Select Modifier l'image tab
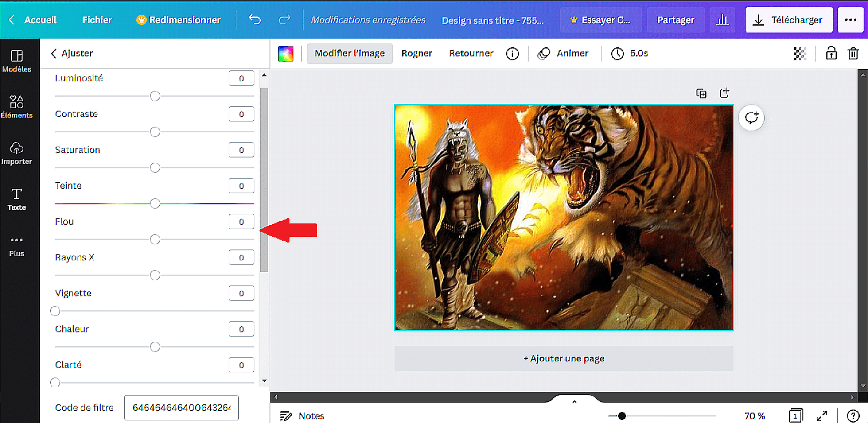868x423 pixels. 349,53
